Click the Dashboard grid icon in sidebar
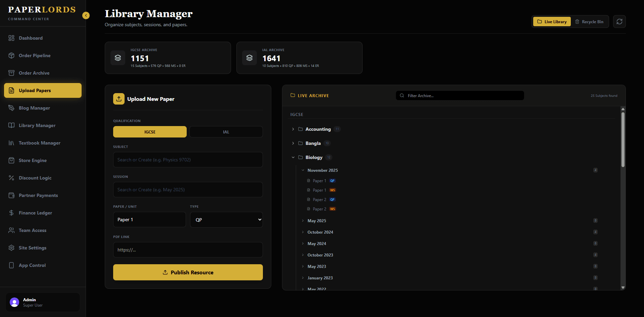The height and width of the screenshot is (317, 644). coord(11,38)
